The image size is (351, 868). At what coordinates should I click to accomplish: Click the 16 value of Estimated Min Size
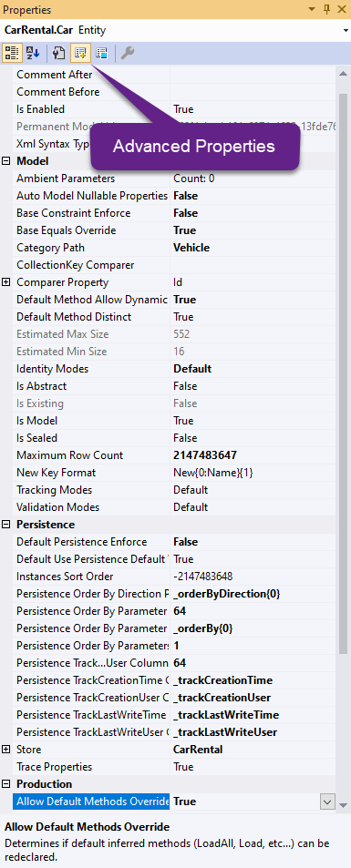click(x=179, y=352)
